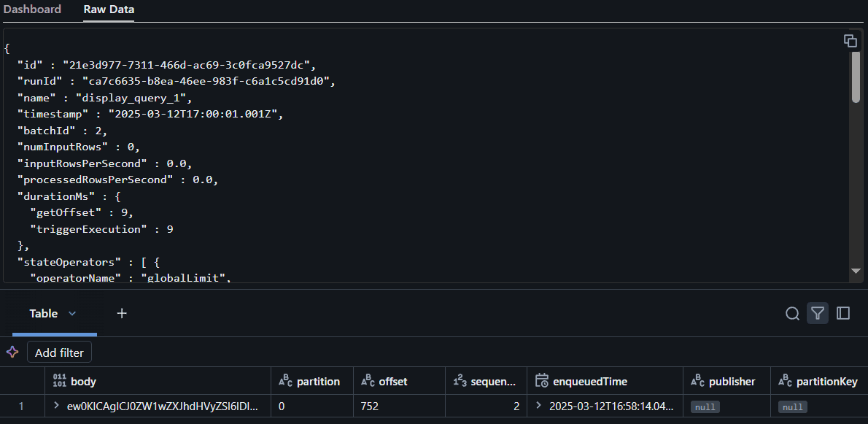Click the body column binary type icon
This screenshot has height=424, width=868.
(59, 382)
